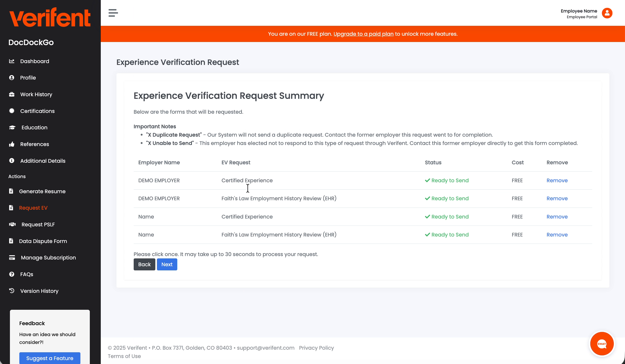Open Certifications in the sidebar
Image resolution: width=625 pixels, height=364 pixels.
37,111
